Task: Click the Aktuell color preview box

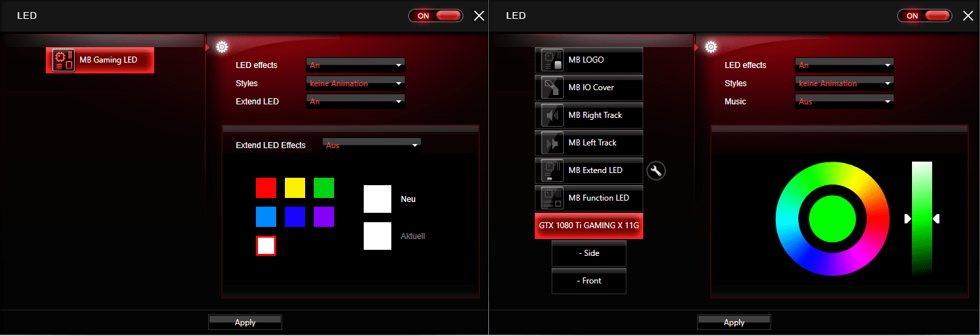Action: coord(377,236)
